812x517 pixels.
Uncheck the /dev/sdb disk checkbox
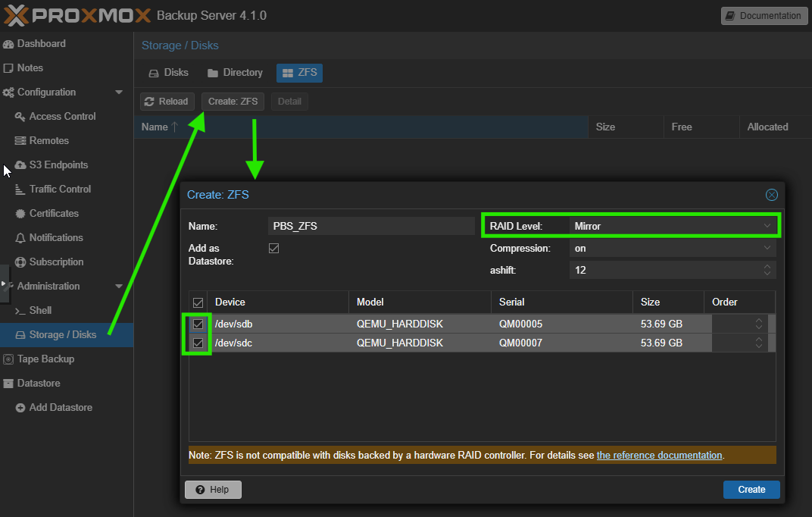[x=198, y=324]
